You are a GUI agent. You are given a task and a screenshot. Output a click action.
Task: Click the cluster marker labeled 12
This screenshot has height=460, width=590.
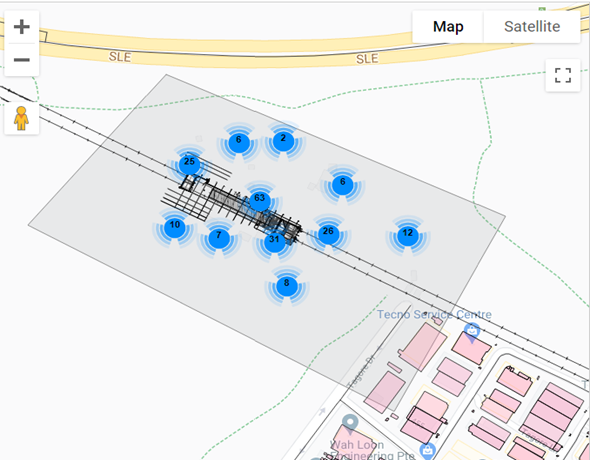pyautogui.click(x=408, y=235)
